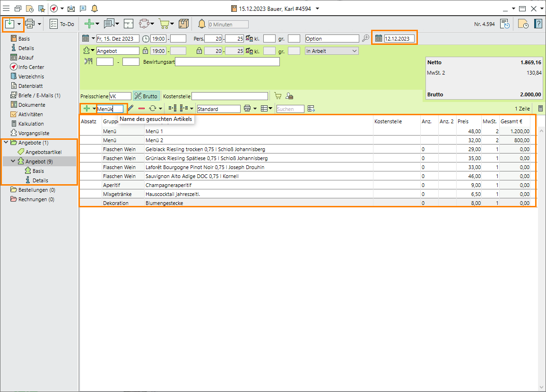Click the magnifier icon beside Option field

(x=365, y=39)
